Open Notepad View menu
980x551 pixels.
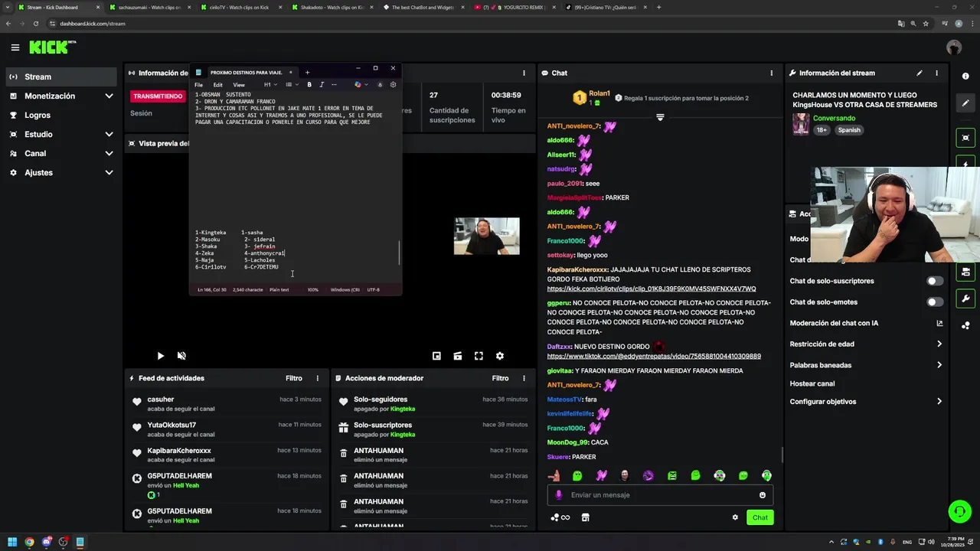coord(239,85)
